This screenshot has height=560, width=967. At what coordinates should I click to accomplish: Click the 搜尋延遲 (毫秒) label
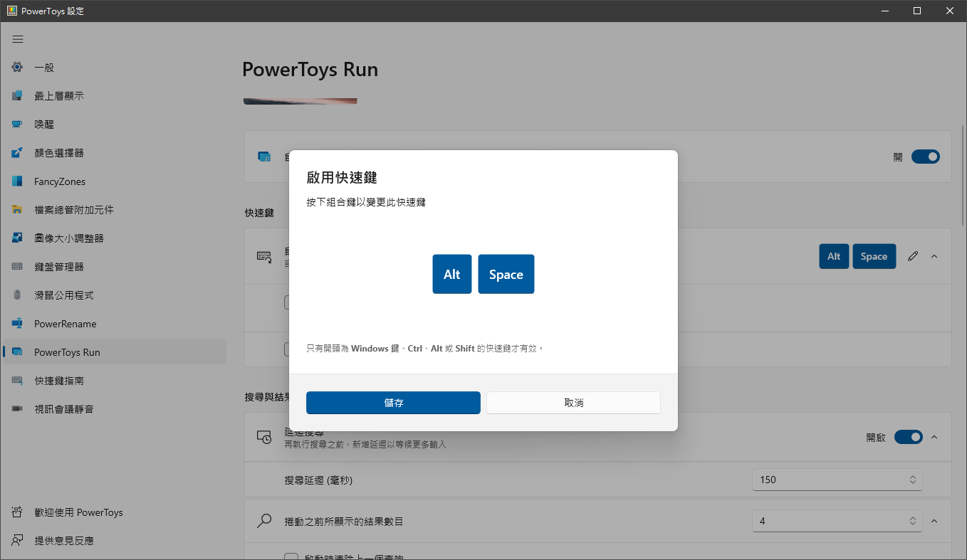pos(318,480)
